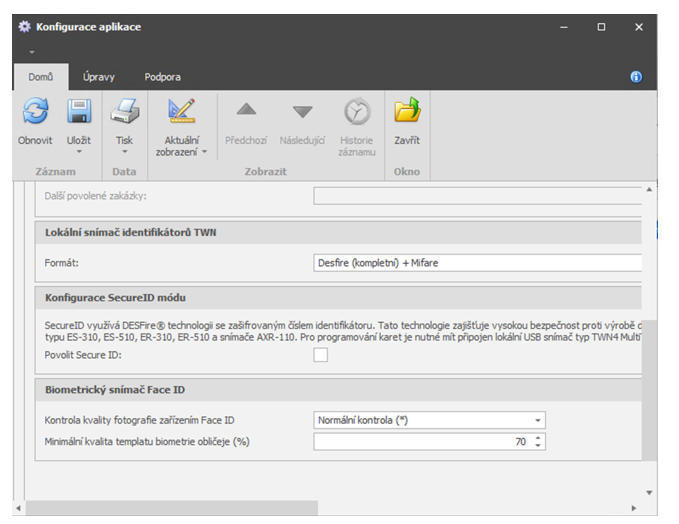The image size is (679, 524).
Task: Expand the Kontrola kvality fotografie dropdown
Action: click(x=538, y=421)
